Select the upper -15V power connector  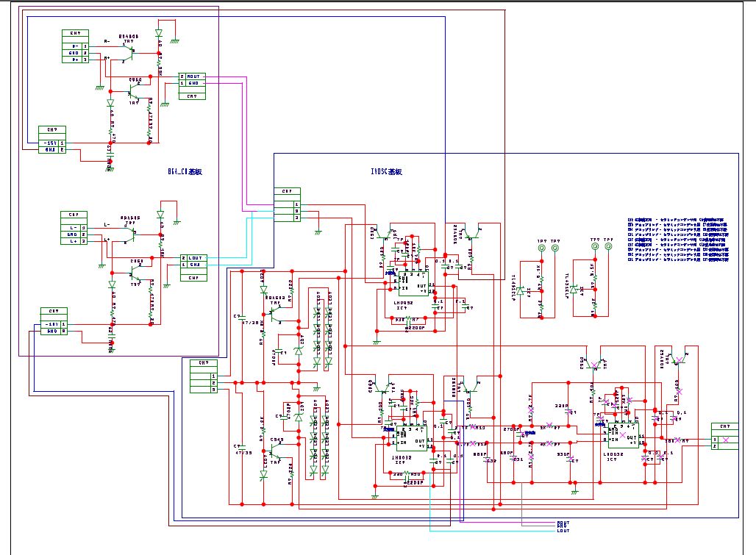pos(52,143)
